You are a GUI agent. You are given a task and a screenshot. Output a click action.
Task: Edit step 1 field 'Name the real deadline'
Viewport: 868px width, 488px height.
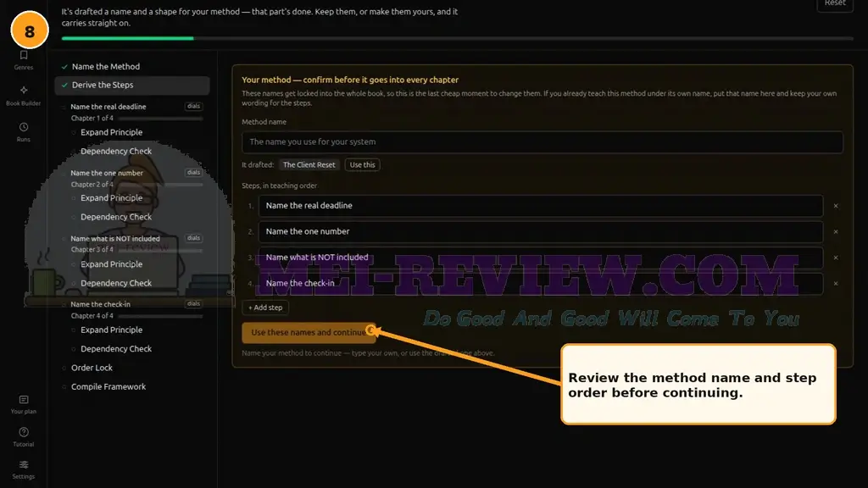point(540,205)
